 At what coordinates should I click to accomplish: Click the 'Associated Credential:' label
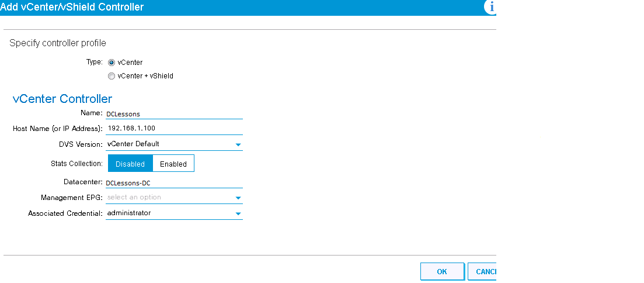pyautogui.click(x=65, y=213)
